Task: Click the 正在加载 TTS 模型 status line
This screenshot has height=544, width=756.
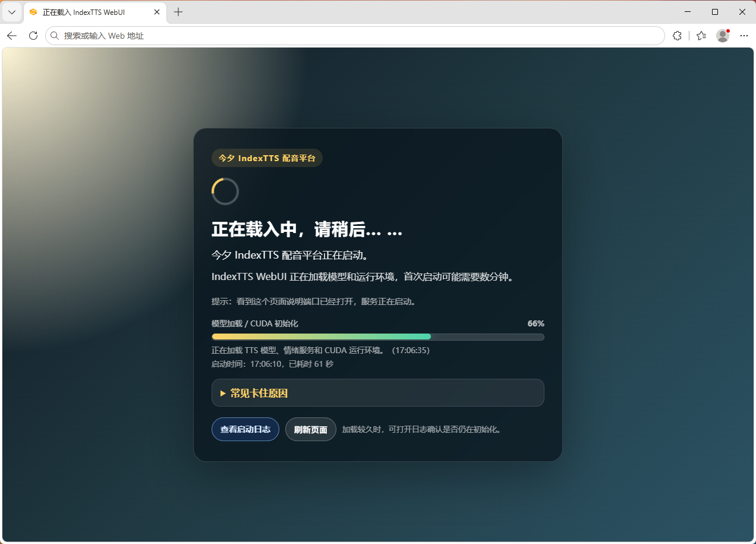Action: point(320,350)
